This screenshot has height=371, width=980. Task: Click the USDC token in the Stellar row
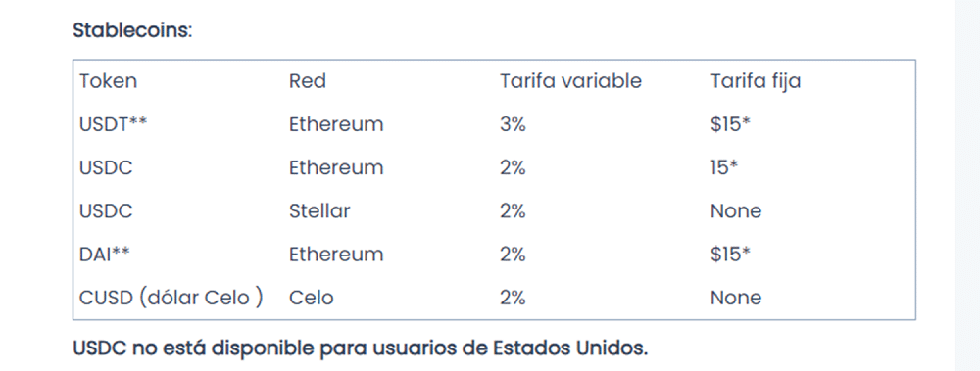pos(106,211)
